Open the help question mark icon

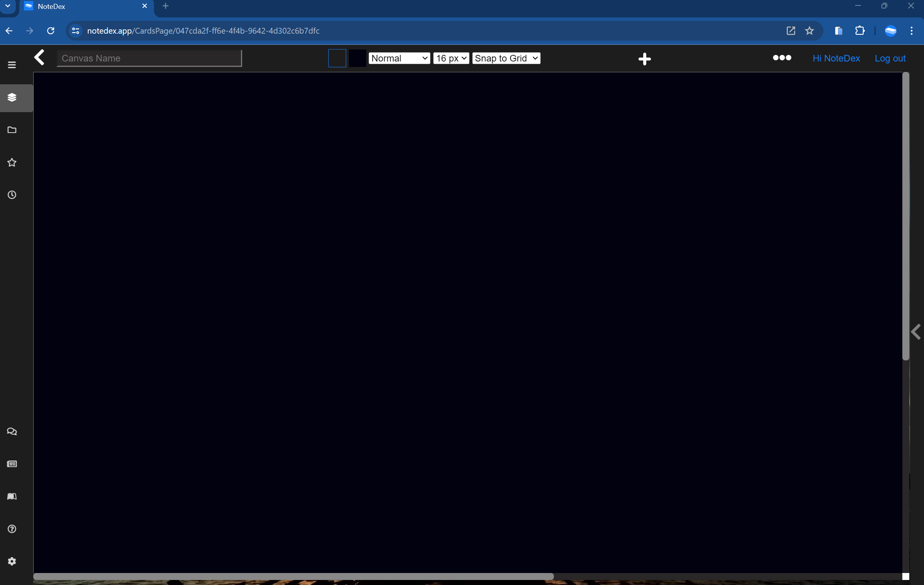(x=12, y=529)
